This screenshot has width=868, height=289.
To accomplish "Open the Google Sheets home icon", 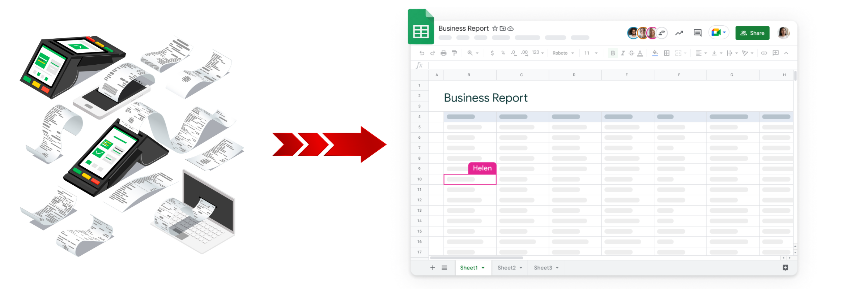I will 421,26.
